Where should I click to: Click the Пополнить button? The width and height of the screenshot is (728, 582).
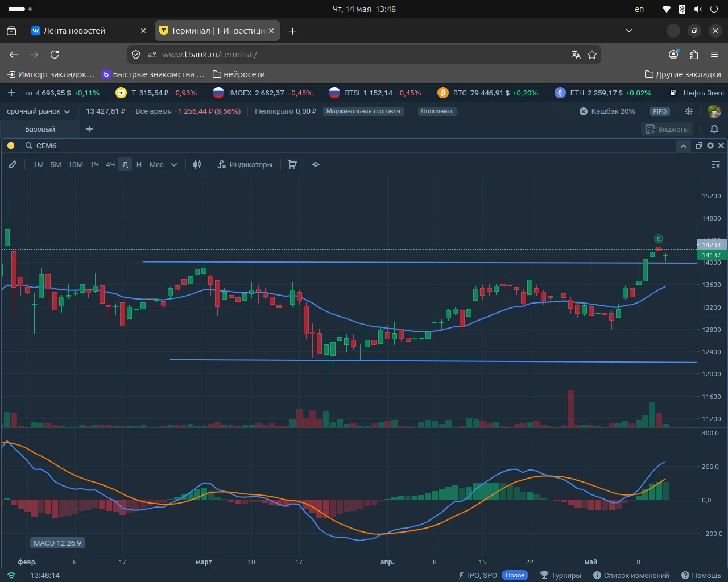point(437,111)
